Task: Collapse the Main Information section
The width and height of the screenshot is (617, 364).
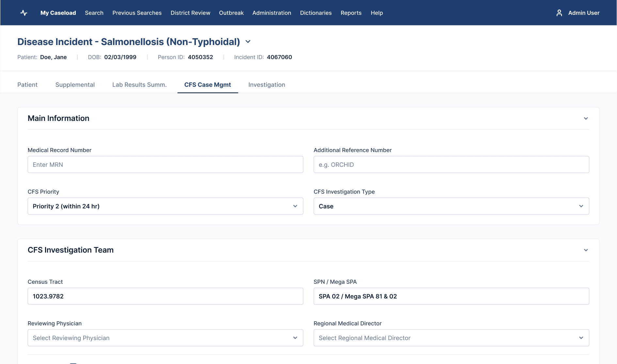Action: [586, 118]
